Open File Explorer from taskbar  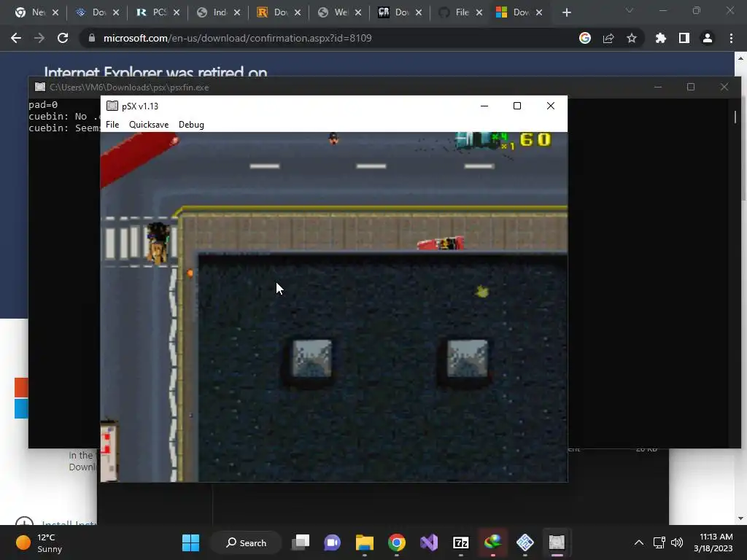tap(365, 542)
